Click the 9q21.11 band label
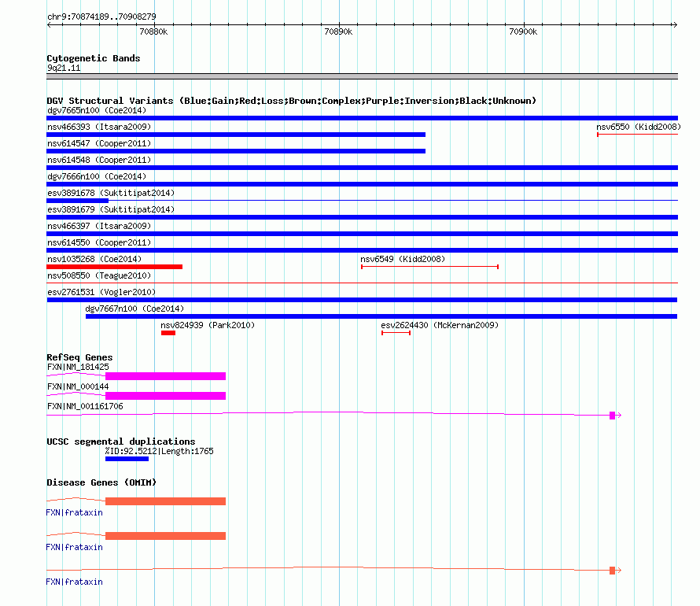The image size is (700, 606). point(64,68)
